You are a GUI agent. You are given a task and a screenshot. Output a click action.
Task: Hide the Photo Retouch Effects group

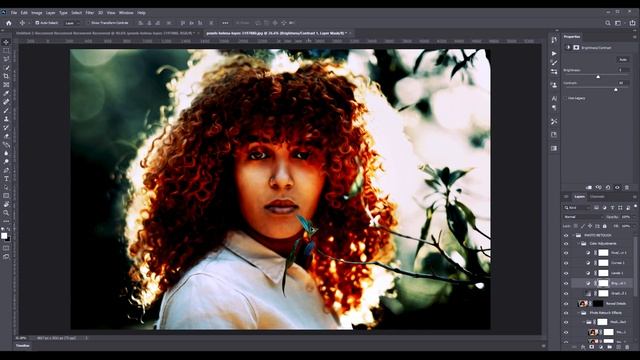click(x=566, y=313)
